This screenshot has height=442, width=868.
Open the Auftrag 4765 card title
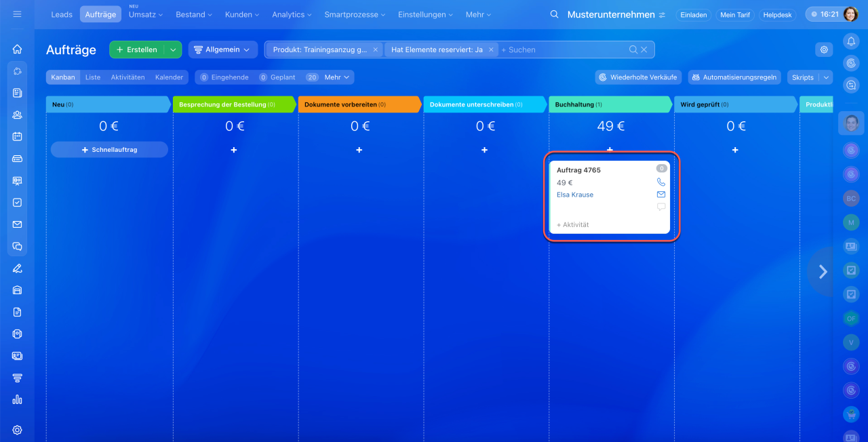pos(578,170)
